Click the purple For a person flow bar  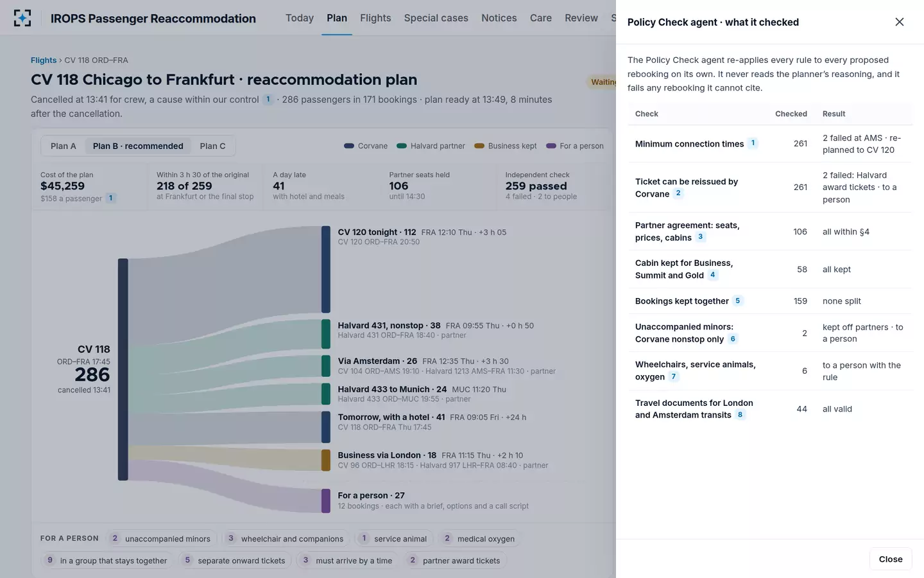[x=326, y=501]
